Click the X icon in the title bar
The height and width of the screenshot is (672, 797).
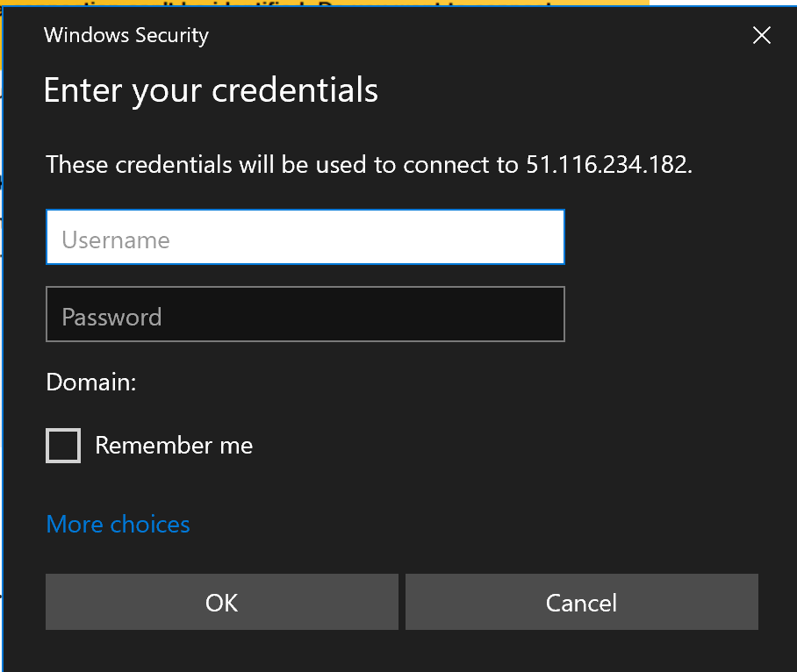[x=761, y=35]
